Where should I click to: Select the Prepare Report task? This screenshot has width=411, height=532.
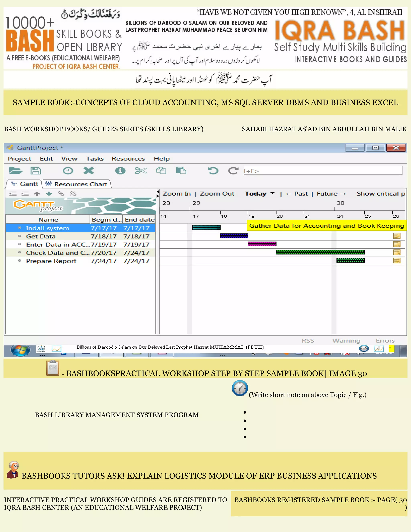80,261
